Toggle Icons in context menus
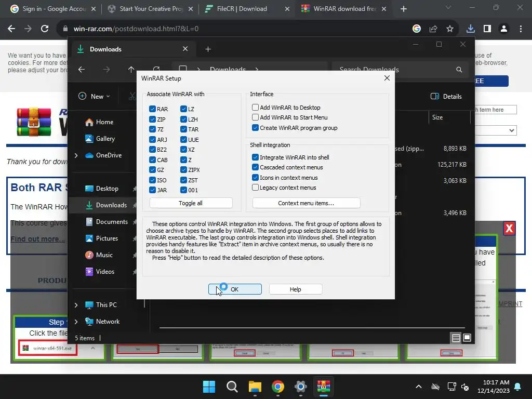 pyautogui.click(x=255, y=178)
